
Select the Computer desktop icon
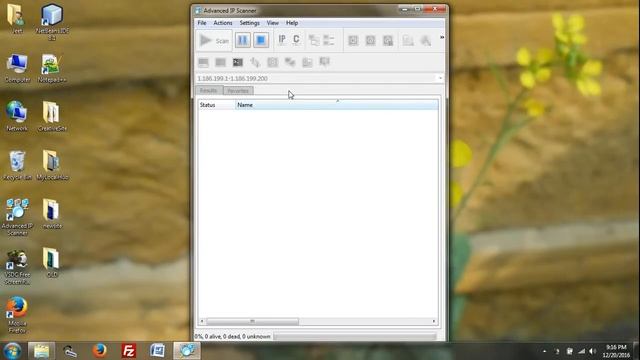coord(17,69)
